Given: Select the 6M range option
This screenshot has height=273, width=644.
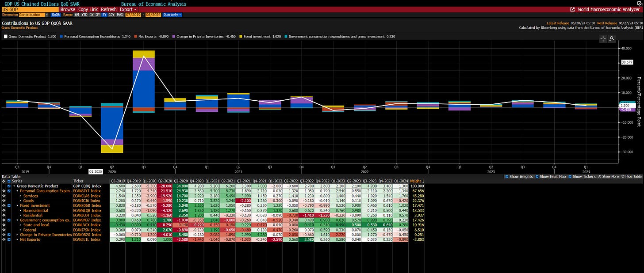Looking at the screenshot, I should (x=77, y=15).
